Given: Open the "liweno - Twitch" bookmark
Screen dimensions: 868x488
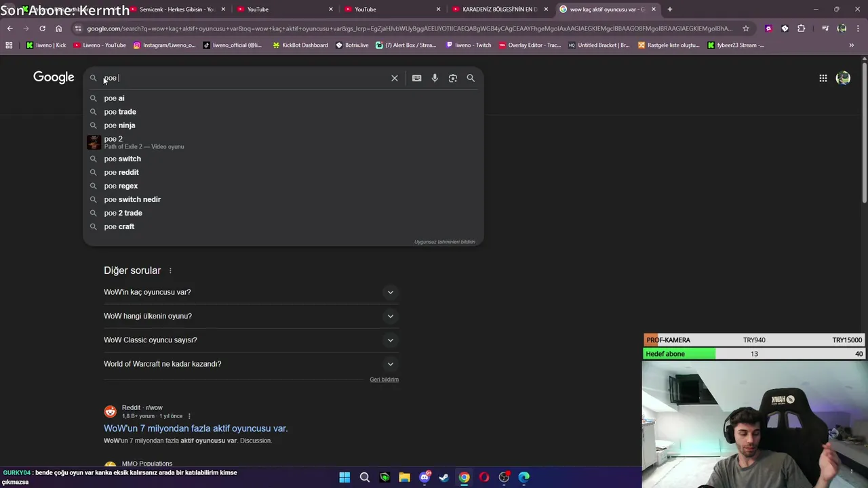Looking at the screenshot, I should pos(468,45).
